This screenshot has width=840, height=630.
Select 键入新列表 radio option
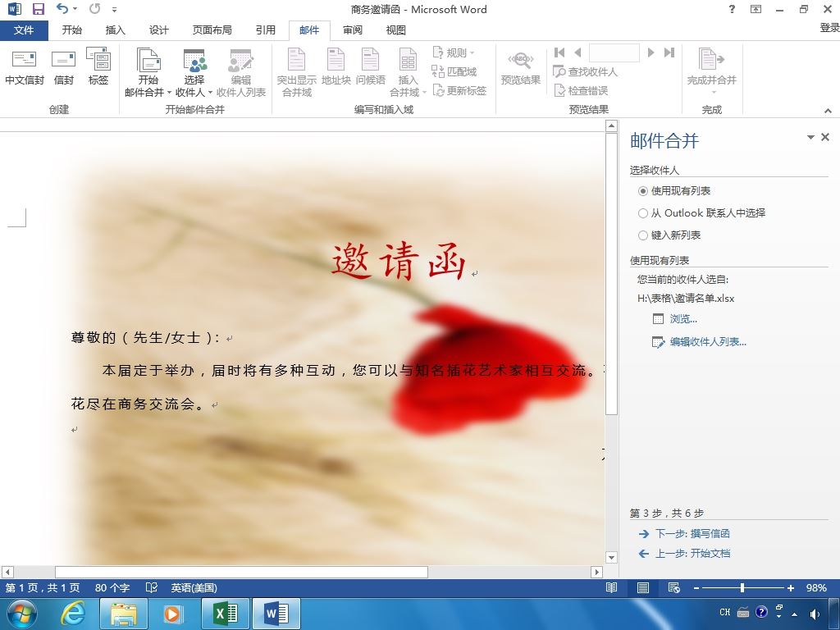point(669,235)
